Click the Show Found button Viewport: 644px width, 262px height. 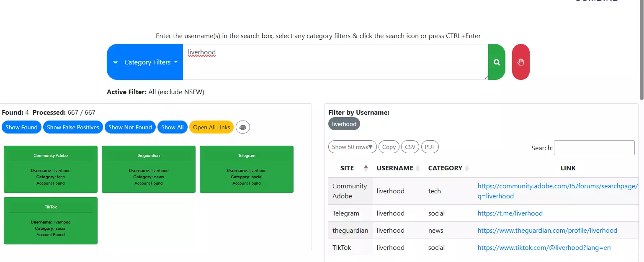[21, 127]
